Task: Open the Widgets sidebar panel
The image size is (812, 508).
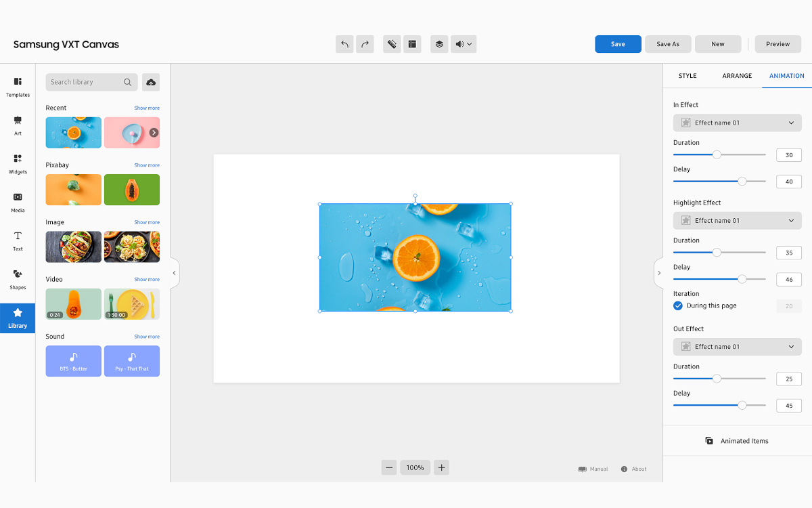Action: coord(18,163)
